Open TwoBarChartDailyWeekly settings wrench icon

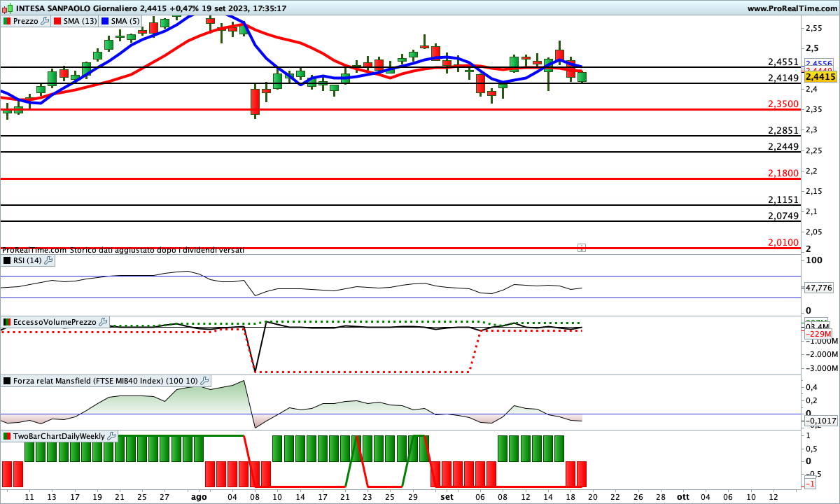pos(112,436)
